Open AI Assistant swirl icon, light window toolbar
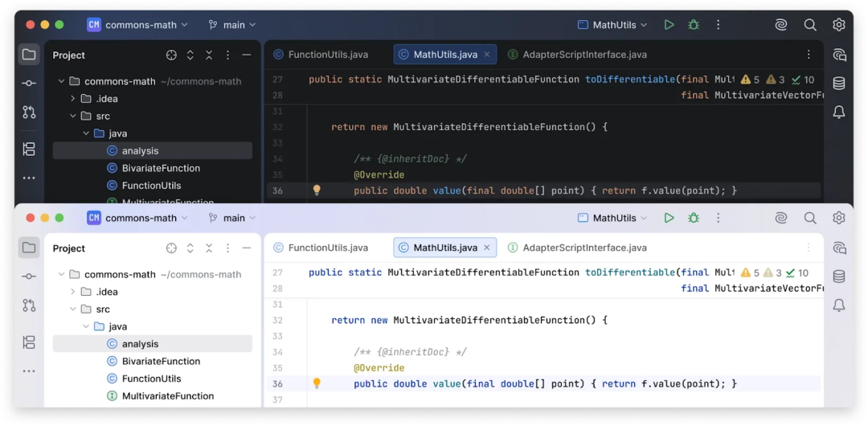The height and width of the screenshot is (426, 868). tap(781, 218)
